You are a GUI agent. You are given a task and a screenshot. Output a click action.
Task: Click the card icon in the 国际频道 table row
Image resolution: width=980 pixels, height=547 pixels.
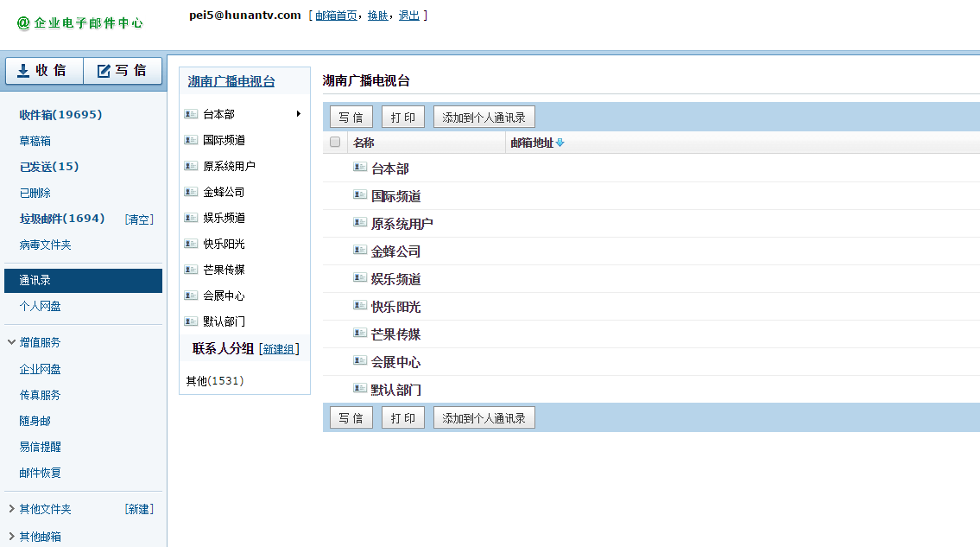360,194
